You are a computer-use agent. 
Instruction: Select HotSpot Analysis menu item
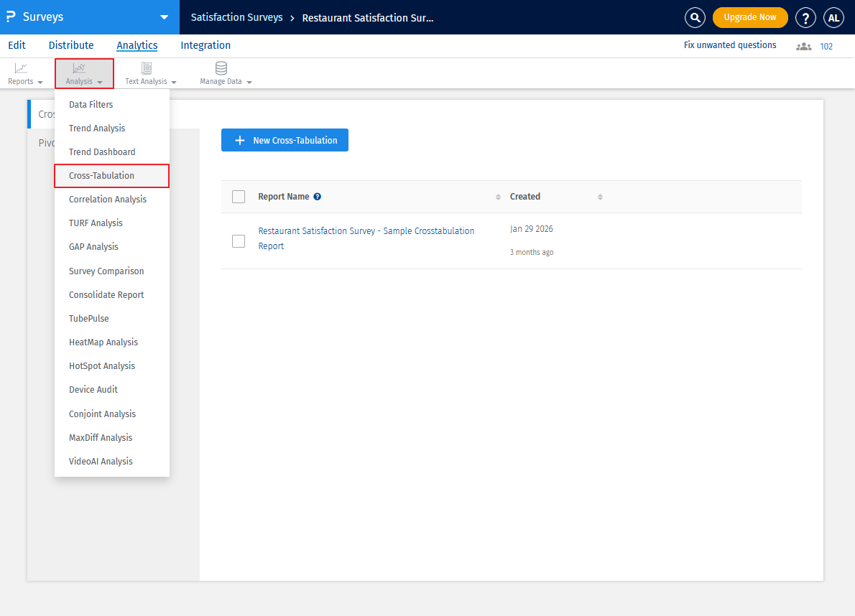pos(112,366)
